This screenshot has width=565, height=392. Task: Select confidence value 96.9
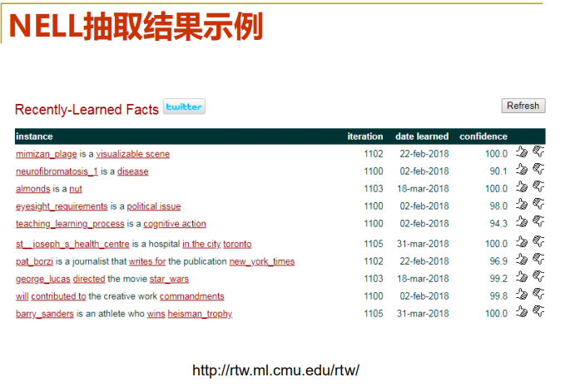[498, 261]
